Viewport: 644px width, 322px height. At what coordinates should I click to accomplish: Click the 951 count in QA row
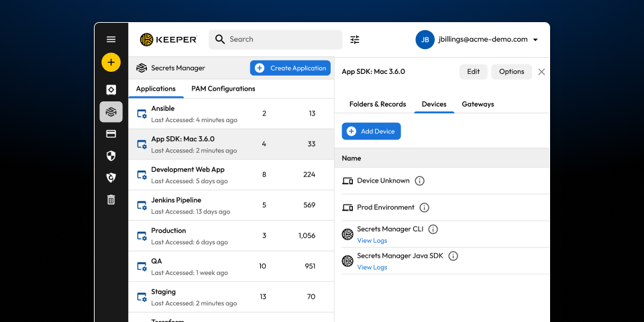click(x=310, y=266)
